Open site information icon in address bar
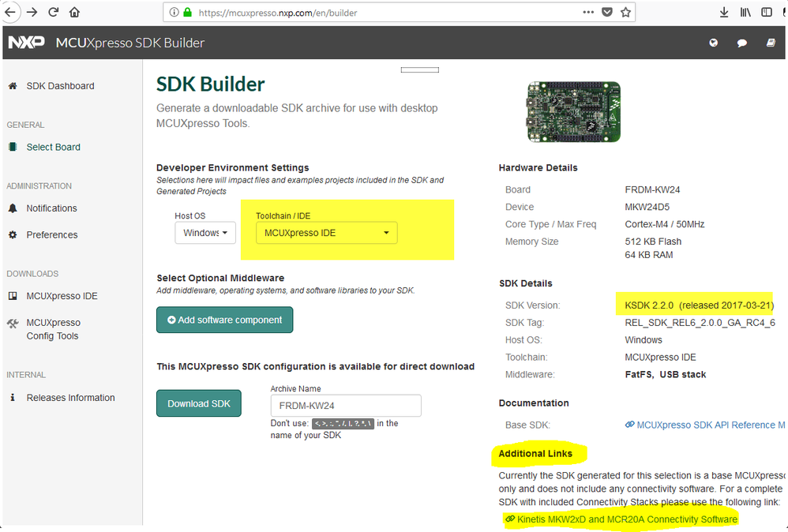 coord(174,13)
